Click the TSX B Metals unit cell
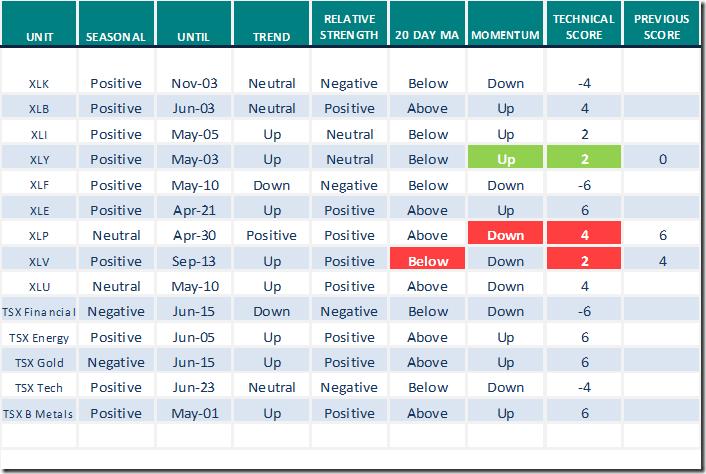This screenshot has width=706, height=474. [39, 413]
